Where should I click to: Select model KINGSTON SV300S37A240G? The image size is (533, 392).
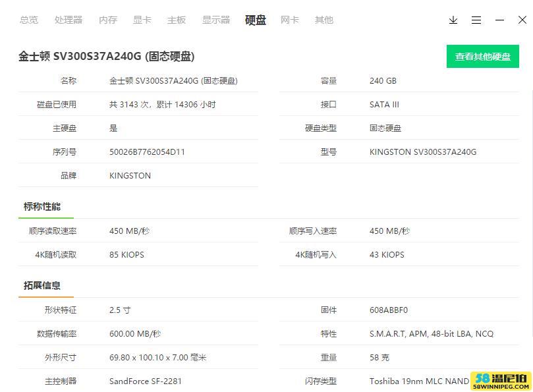(423, 152)
